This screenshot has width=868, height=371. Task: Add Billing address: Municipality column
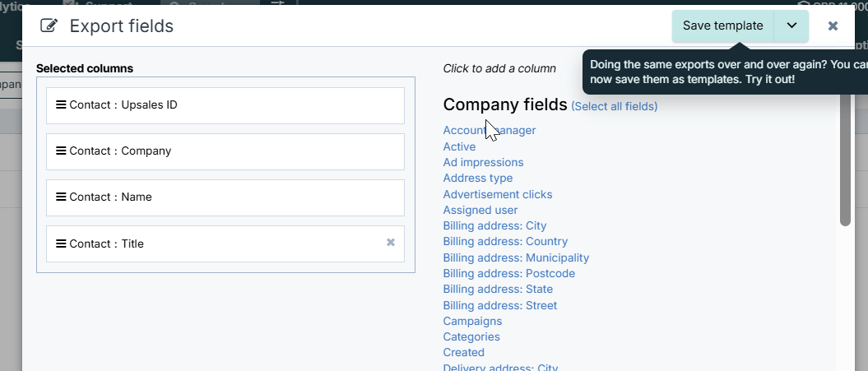tap(516, 258)
